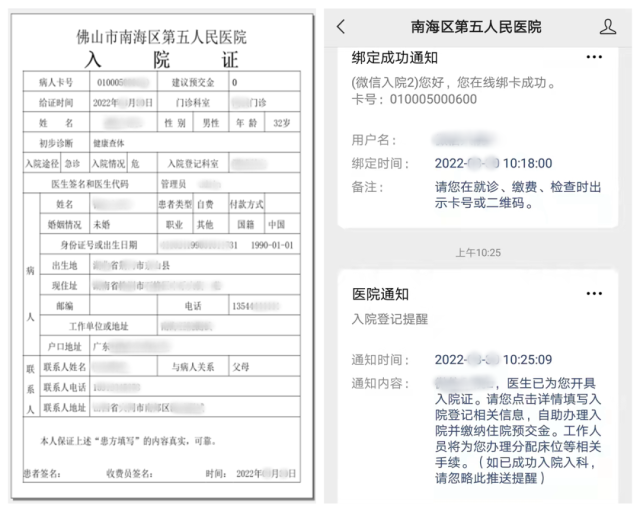Click the 中国 nationality value
The image size is (640, 512).
point(276,225)
